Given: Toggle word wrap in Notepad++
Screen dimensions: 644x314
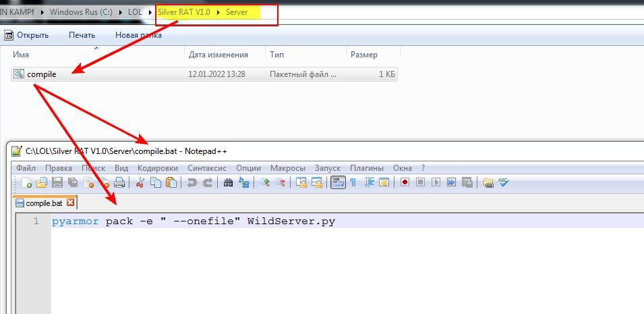Looking at the screenshot, I should [x=338, y=182].
